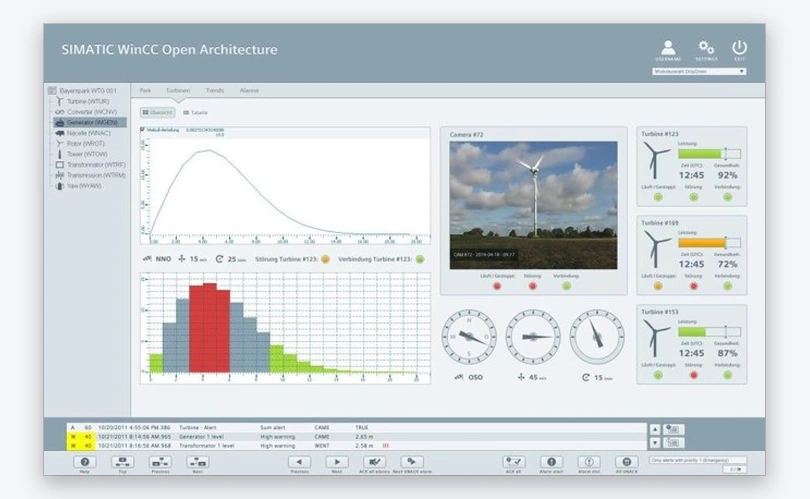Select Bayernpark WTG 001 root node
Viewport: 810px width, 499px height.
click(x=83, y=90)
